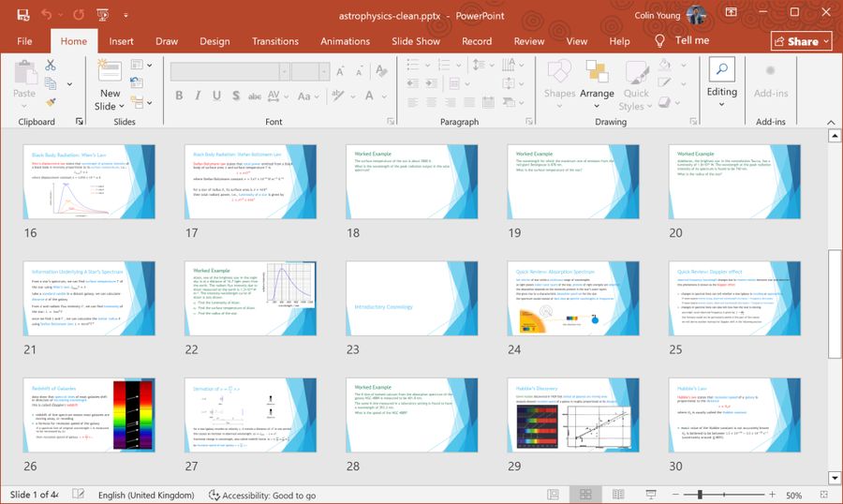Switch to Reading view in status bar
This screenshot has width=843, height=504.
tap(618, 495)
